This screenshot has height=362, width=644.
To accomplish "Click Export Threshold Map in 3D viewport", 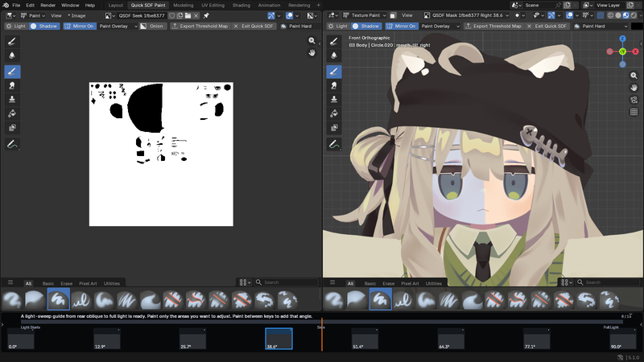I will (x=493, y=26).
